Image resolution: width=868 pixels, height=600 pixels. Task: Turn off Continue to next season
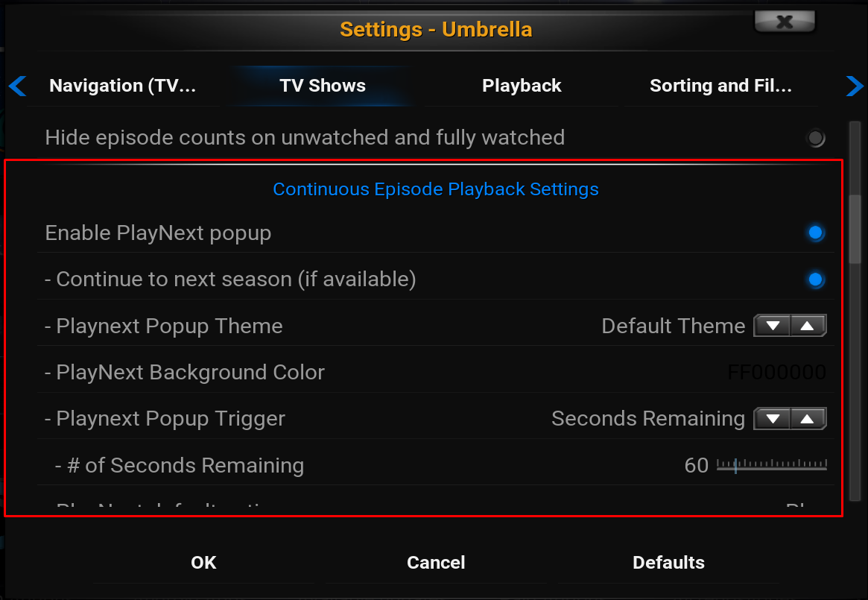[816, 280]
